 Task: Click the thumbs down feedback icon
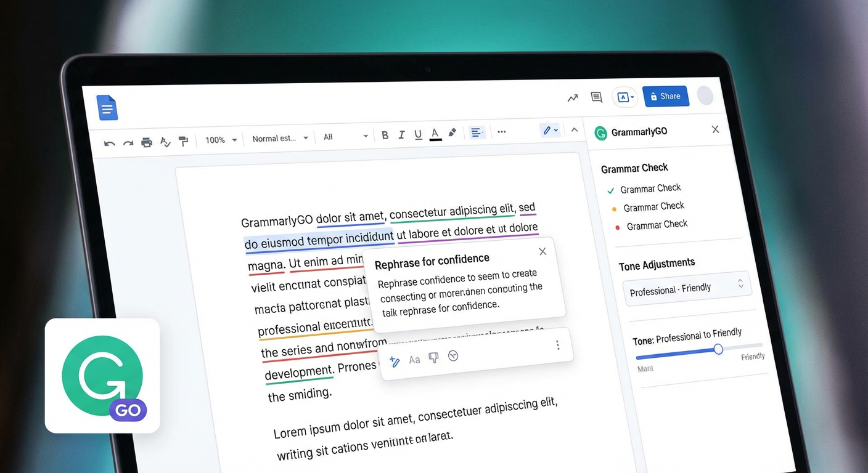[x=433, y=358]
